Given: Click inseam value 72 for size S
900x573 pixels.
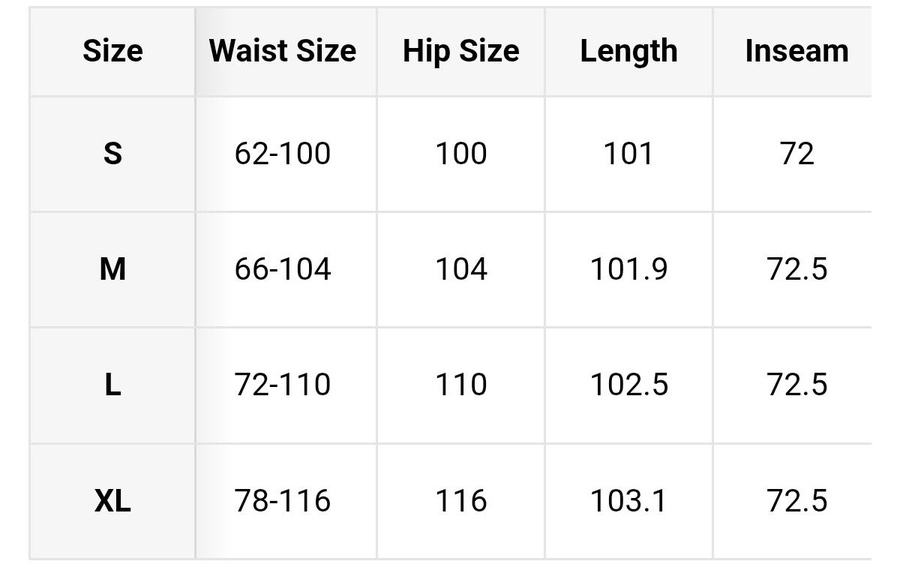Looking at the screenshot, I should point(796,154).
